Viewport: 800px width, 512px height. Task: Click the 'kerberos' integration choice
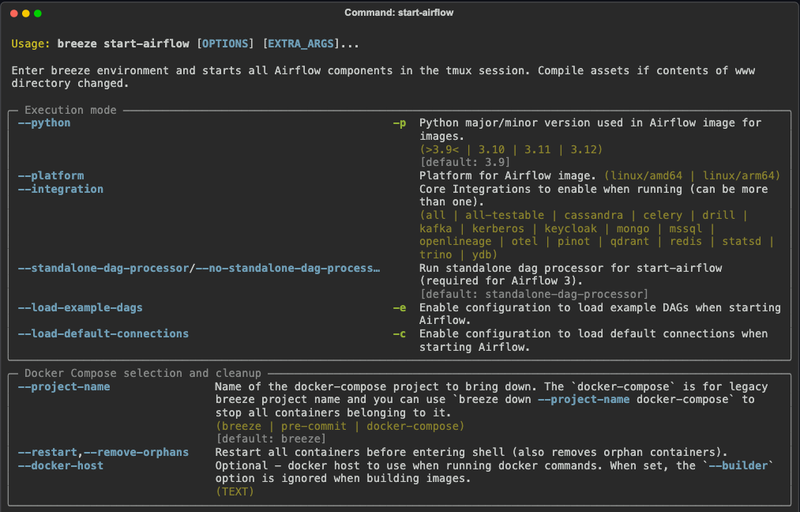[498, 228]
